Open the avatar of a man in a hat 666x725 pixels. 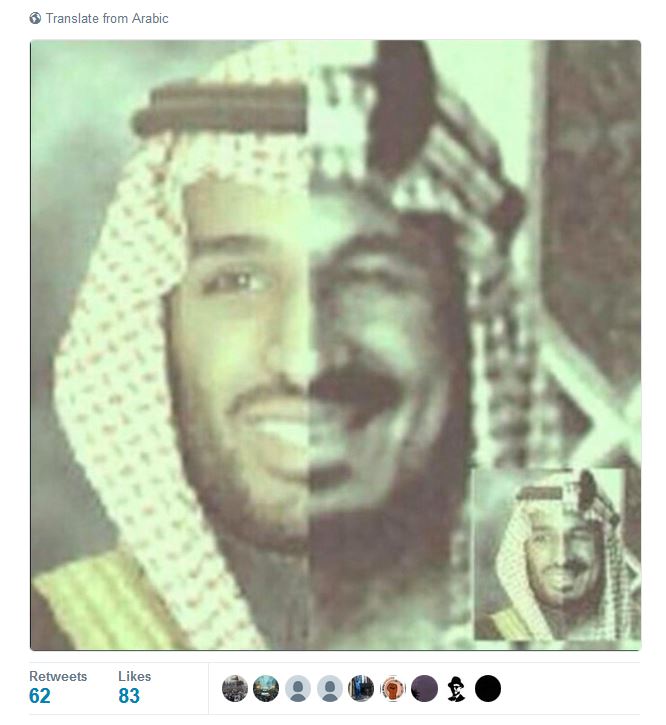click(x=456, y=688)
